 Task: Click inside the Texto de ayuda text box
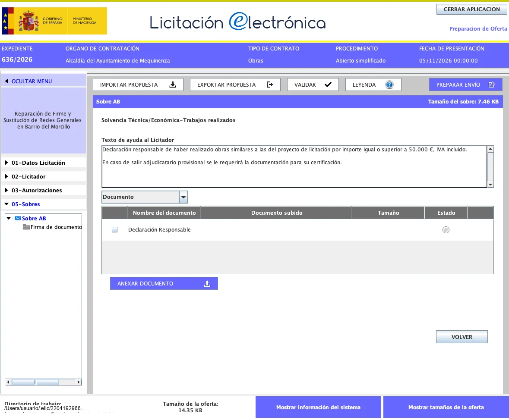[294, 167]
